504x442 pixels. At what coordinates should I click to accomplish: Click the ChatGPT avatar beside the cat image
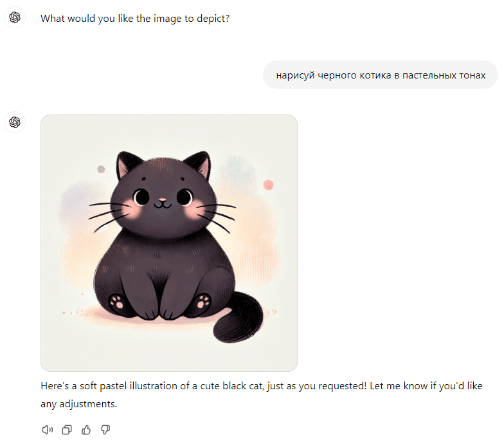[x=15, y=122]
